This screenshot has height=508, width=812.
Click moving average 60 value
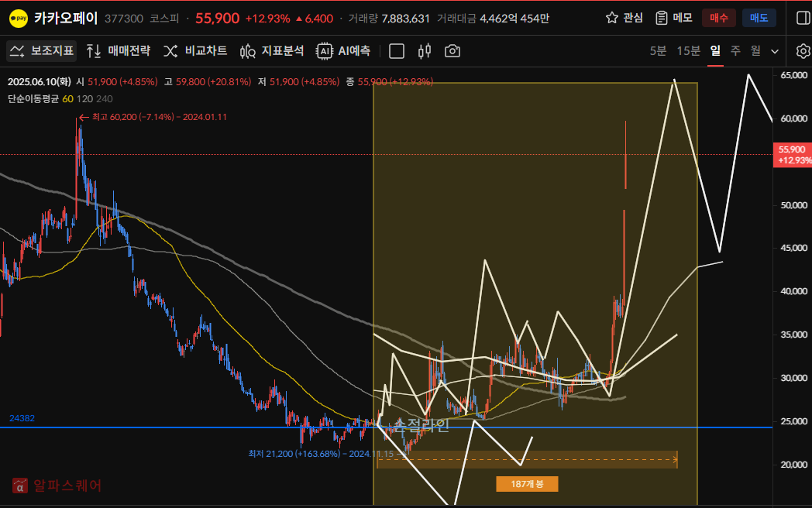coord(68,99)
